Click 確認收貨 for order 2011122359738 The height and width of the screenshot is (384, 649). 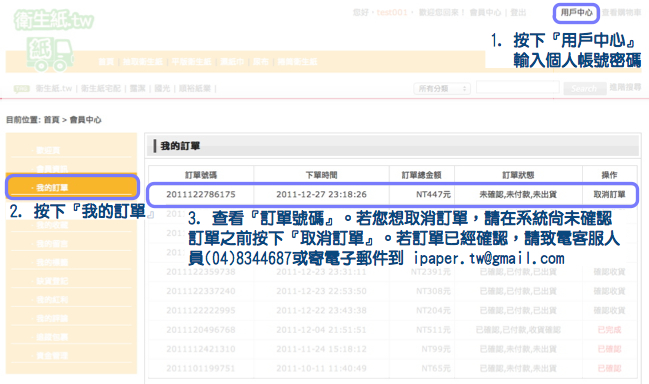(x=609, y=272)
